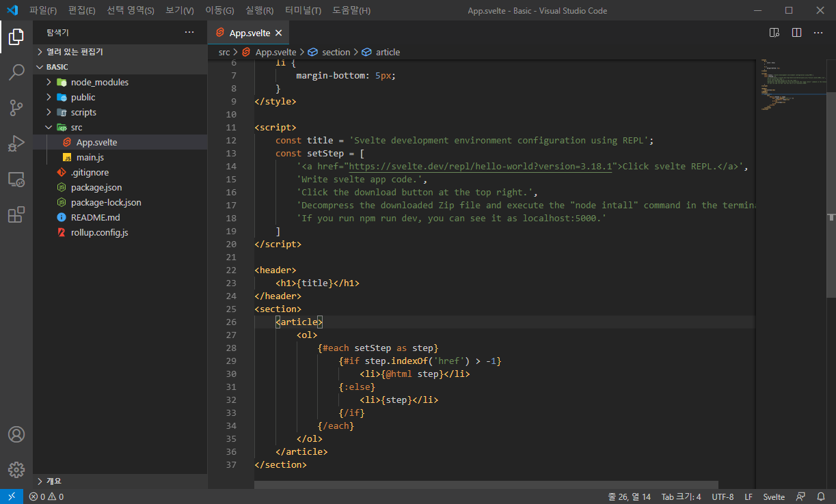Open rollup.config.js file

pyautogui.click(x=120, y=232)
